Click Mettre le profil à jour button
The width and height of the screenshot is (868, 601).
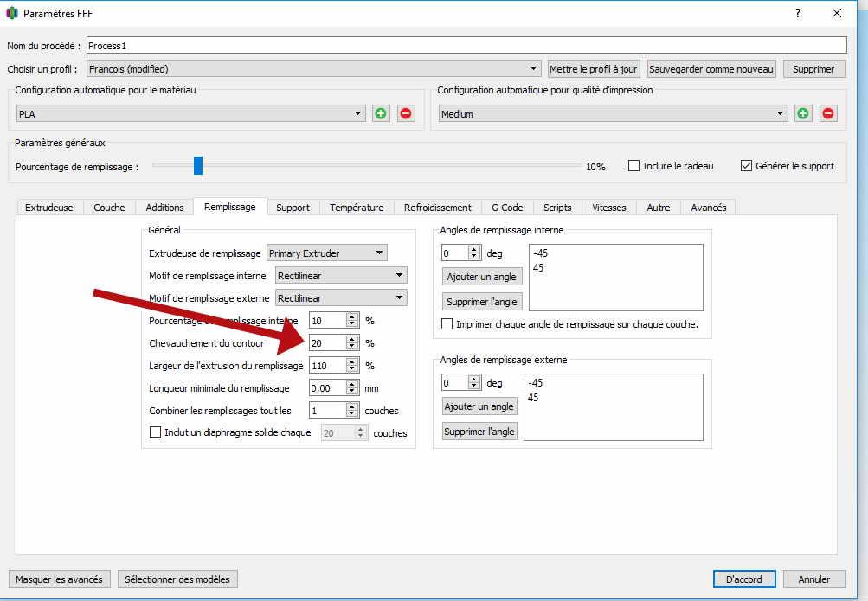(594, 69)
